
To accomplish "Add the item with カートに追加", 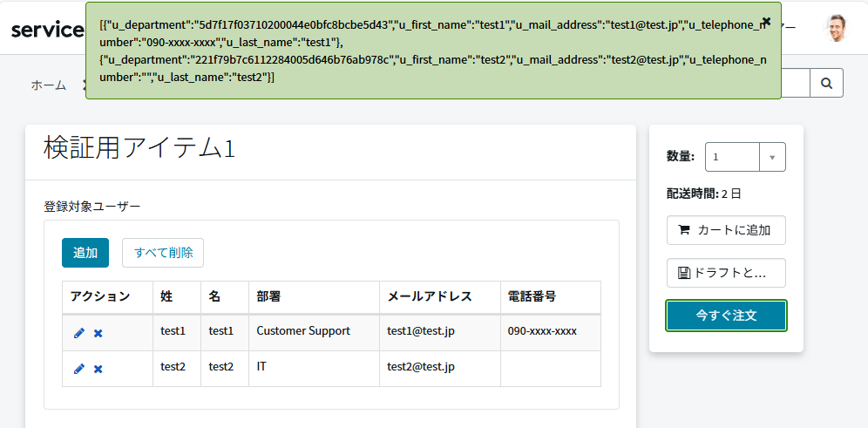I will click(726, 230).
